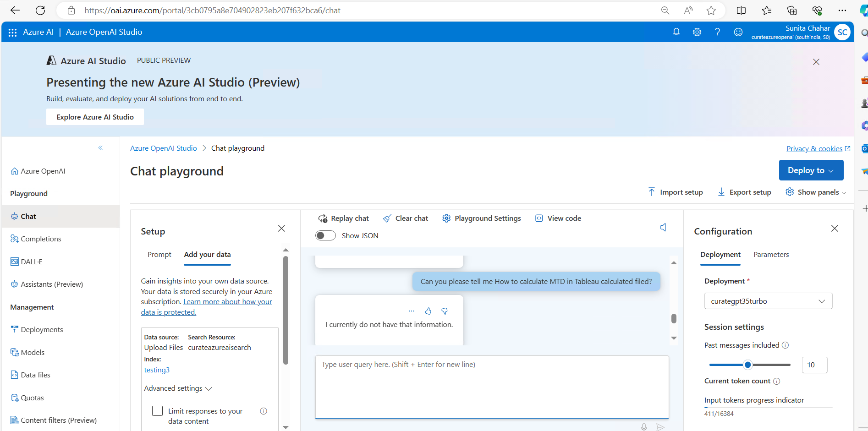Open the help question mark icon

coord(717,32)
